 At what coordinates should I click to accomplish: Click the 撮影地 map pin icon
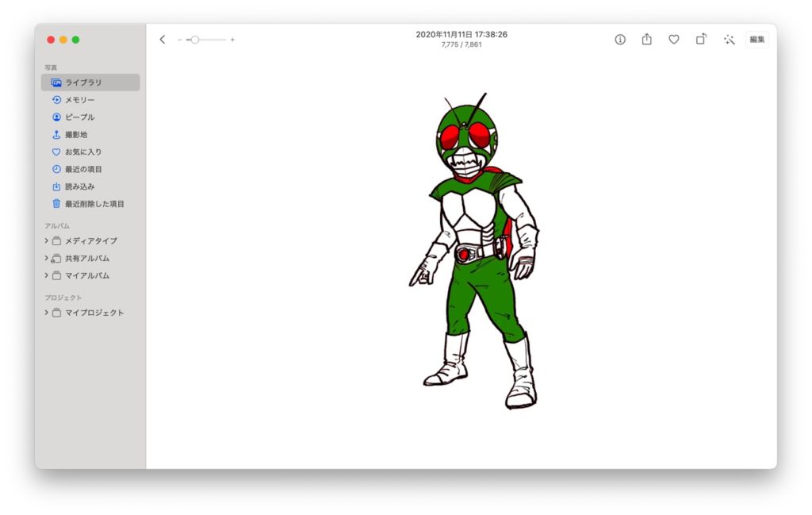(56, 135)
